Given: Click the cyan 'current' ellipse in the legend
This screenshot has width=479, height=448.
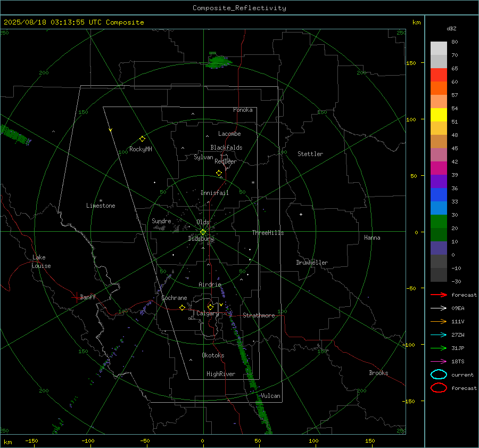Looking at the screenshot, I should pyautogui.click(x=439, y=374).
